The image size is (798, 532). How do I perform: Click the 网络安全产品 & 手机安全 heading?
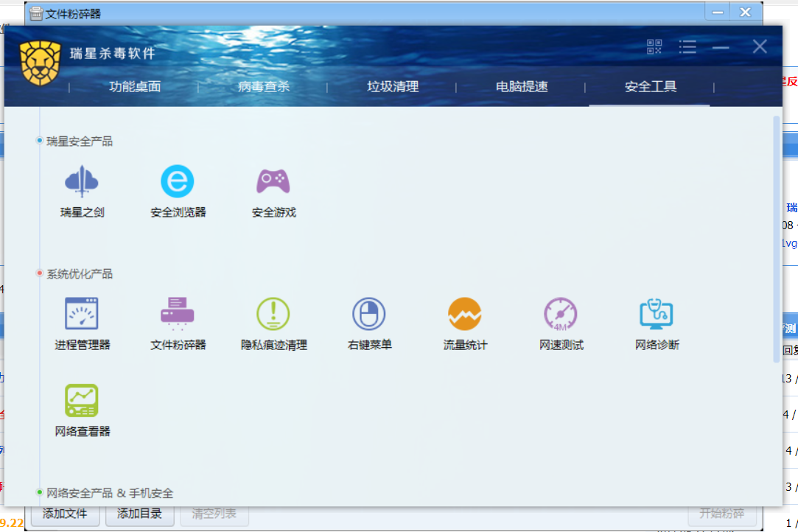click(110, 493)
